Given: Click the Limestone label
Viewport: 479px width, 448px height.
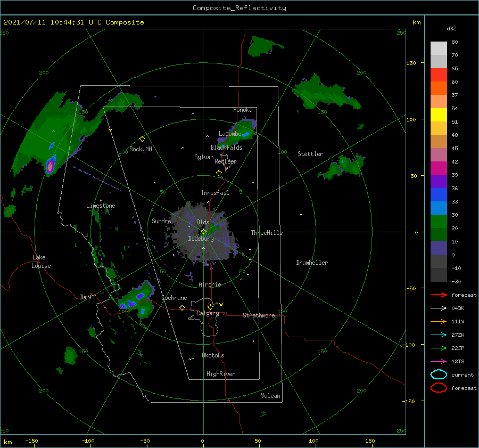Looking at the screenshot, I should pyautogui.click(x=101, y=206).
